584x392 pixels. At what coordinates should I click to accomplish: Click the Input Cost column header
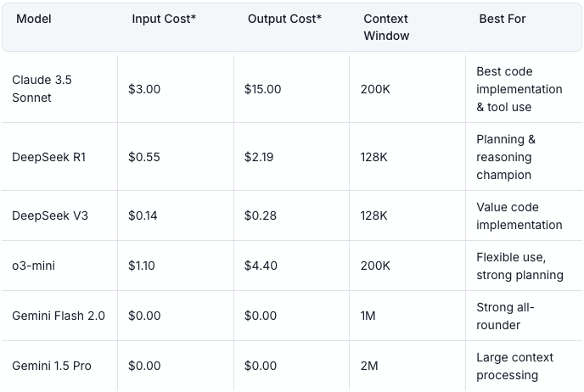click(164, 19)
